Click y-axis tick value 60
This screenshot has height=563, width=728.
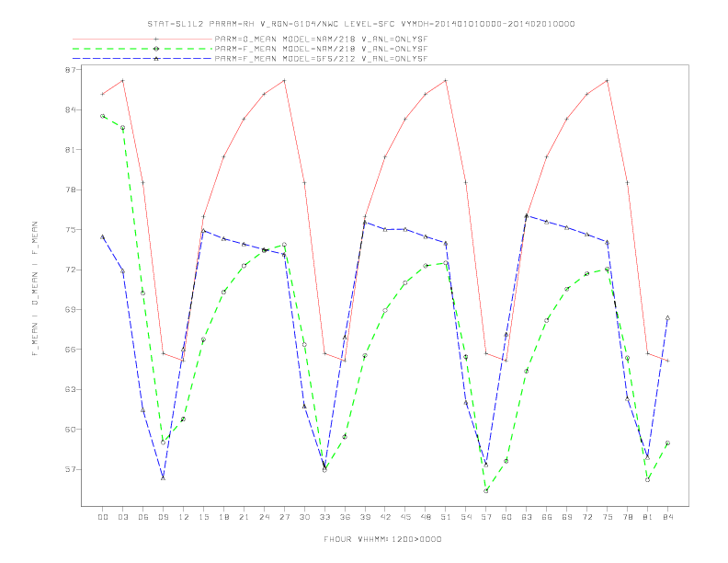coord(71,430)
